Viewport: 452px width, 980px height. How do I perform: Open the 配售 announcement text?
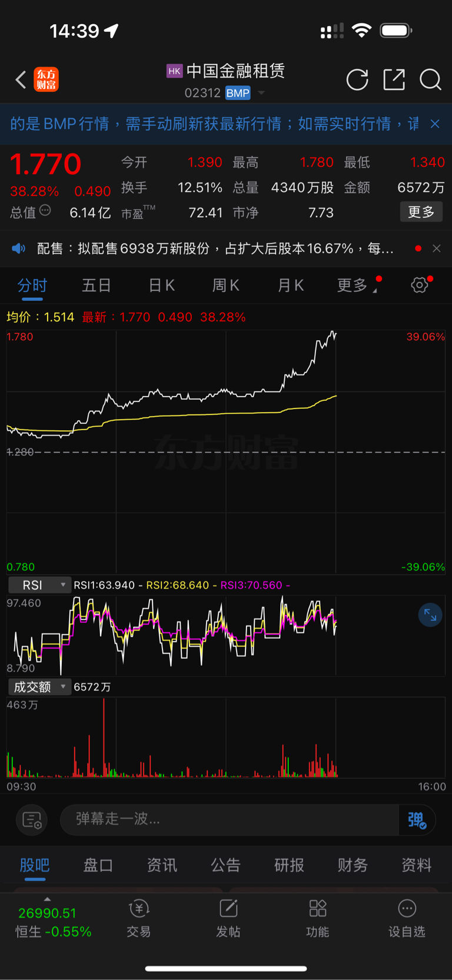215,248
